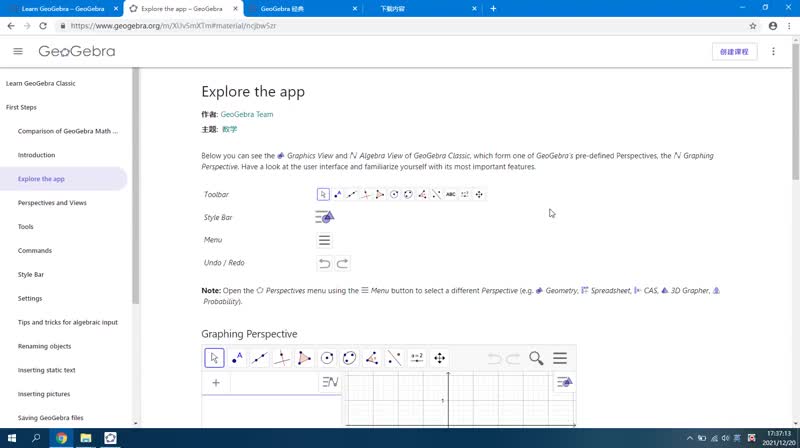Switch to the Learn GeoGebra browser tab
Screen dimensions: 800x448
tap(62, 9)
